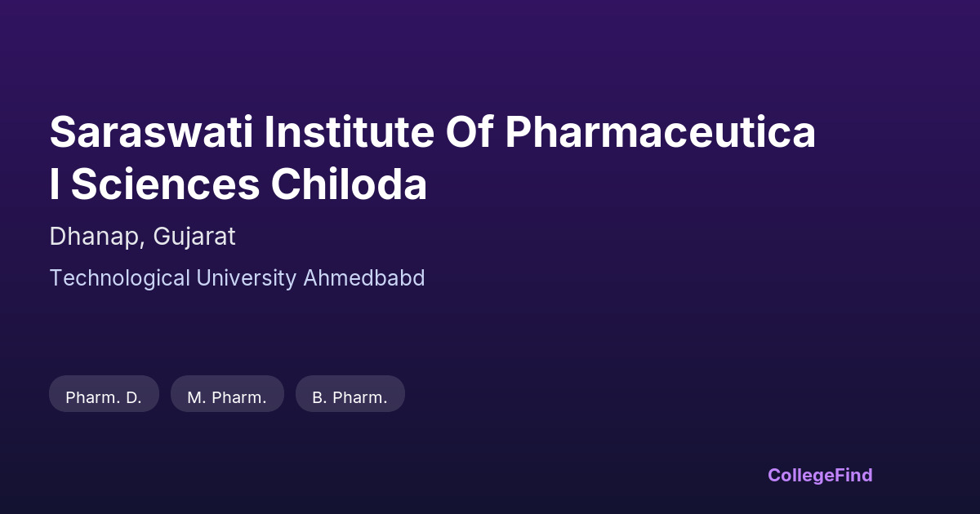
Task: Click the word Chiloda in the heading
Action: [x=349, y=184]
